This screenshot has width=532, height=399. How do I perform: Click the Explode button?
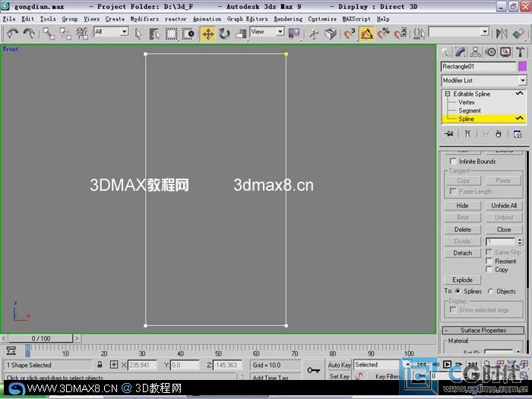[x=462, y=280]
